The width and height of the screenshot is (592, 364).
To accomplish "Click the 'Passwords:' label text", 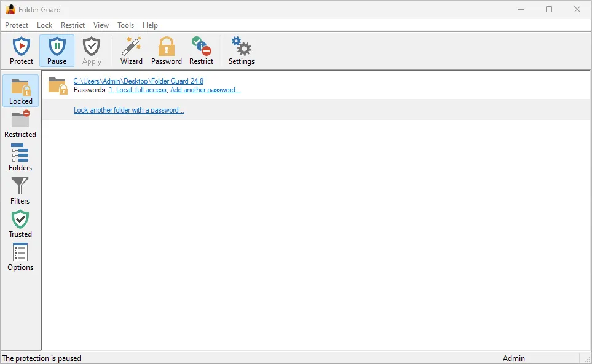I will coord(90,90).
